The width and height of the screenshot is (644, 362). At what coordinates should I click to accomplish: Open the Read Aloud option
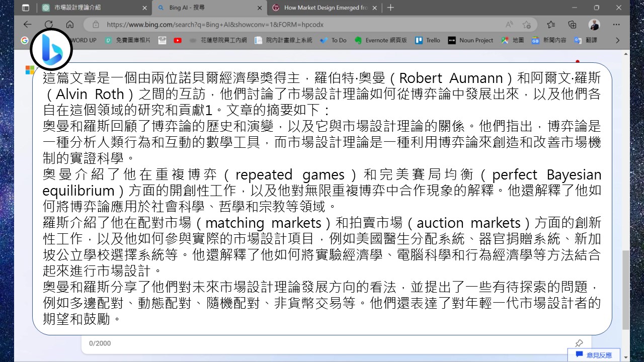(x=509, y=24)
